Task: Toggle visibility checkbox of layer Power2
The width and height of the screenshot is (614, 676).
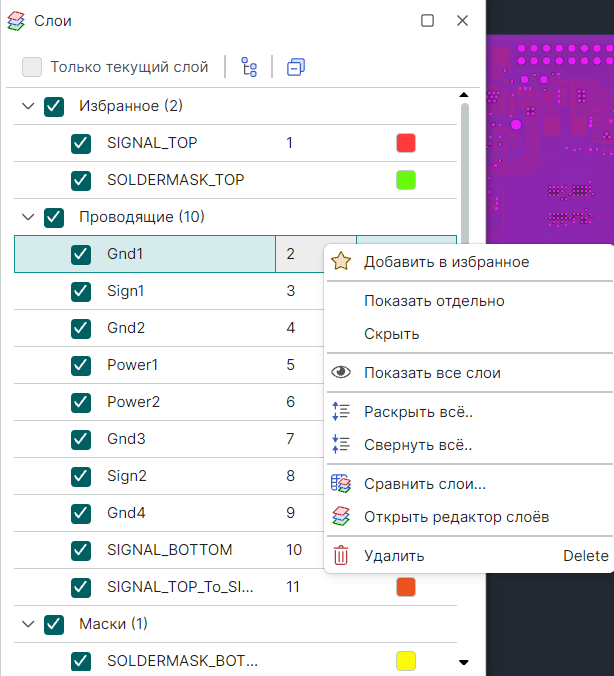Action: tap(81, 403)
